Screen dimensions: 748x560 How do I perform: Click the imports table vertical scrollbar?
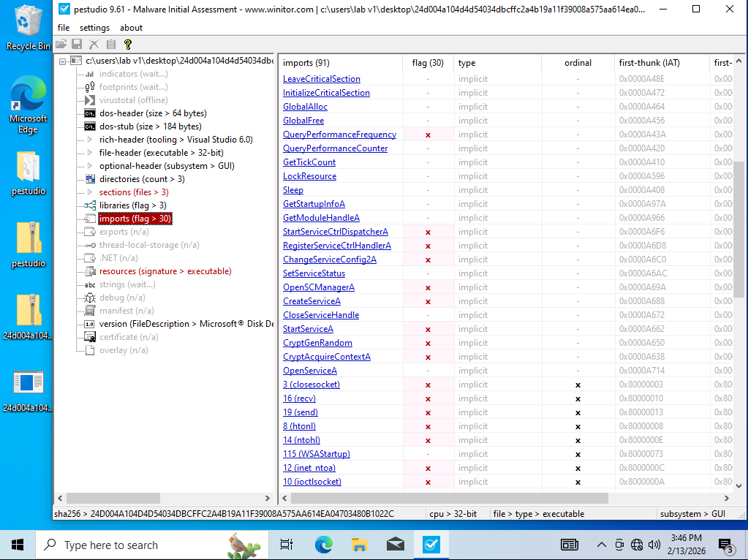[739, 229]
